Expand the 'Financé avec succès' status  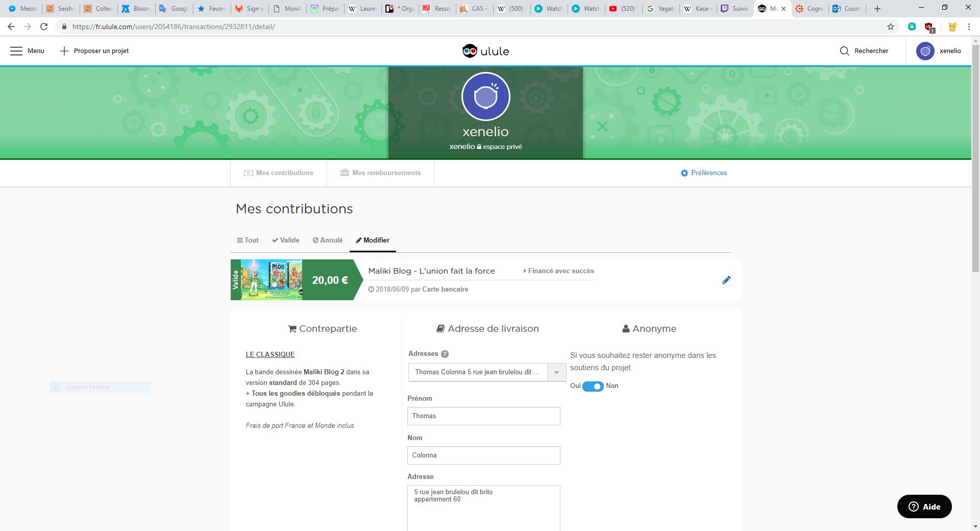559,271
